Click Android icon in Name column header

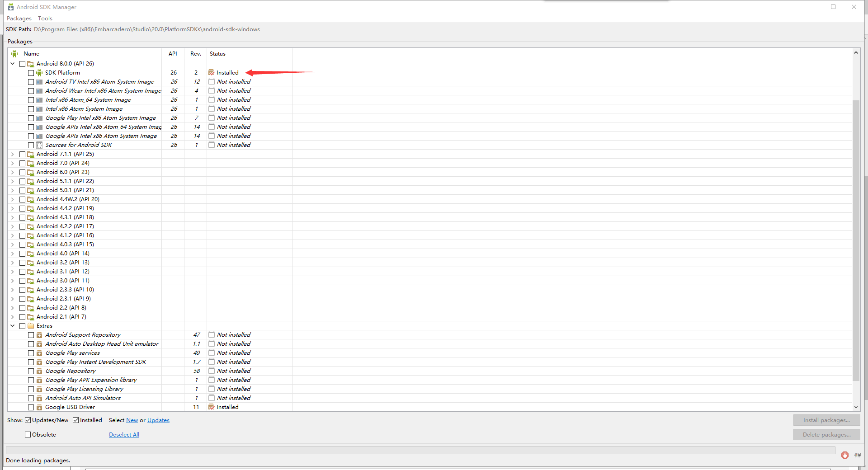(14, 54)
